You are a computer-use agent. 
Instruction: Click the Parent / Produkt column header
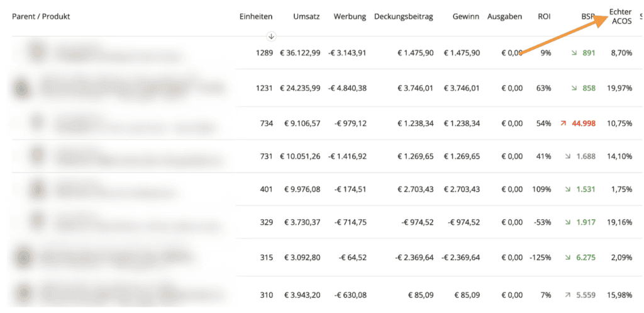[41, 16]
